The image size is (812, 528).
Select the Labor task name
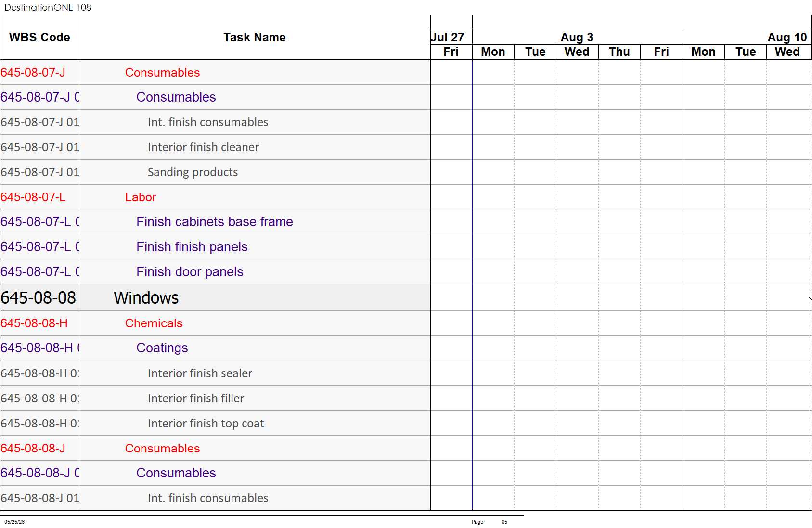tap(141, 197)
